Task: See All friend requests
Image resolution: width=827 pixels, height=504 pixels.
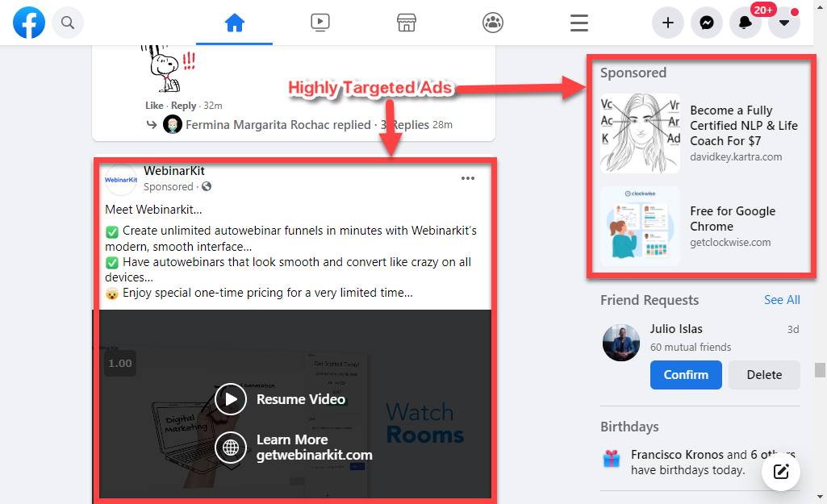Action: click(x=782, y=300)
